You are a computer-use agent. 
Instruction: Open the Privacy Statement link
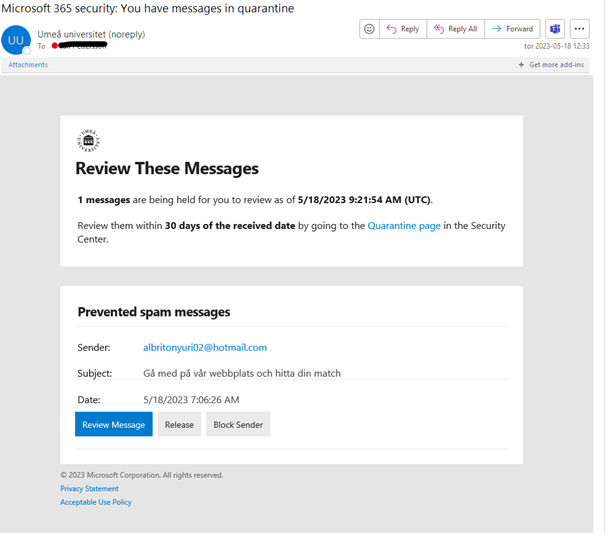90,489
